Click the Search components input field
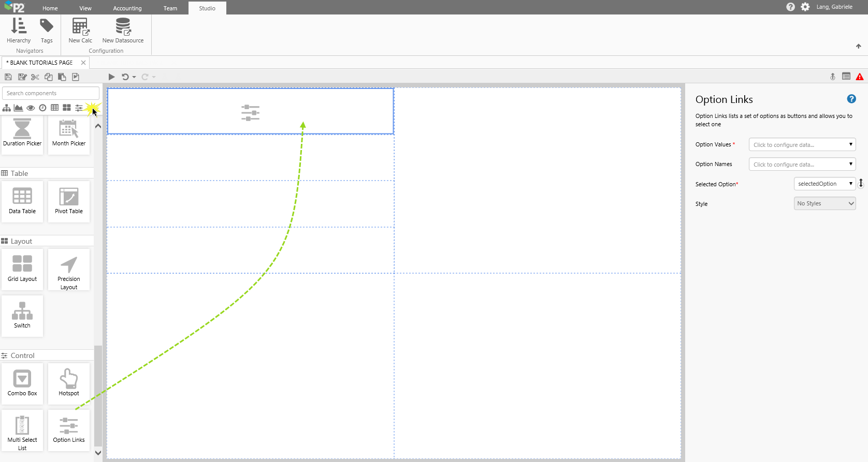The image size is (868, 462). pyautogui.click(x=51, y=93)
